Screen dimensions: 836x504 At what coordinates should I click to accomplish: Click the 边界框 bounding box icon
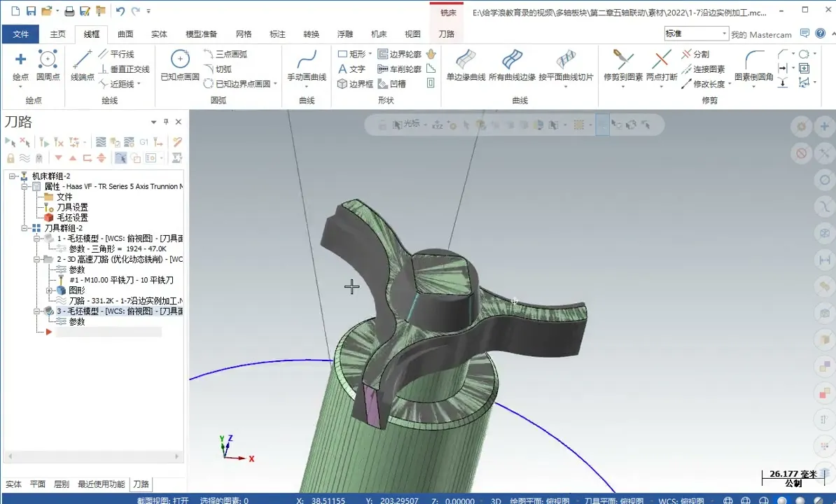tap(356, 84)
